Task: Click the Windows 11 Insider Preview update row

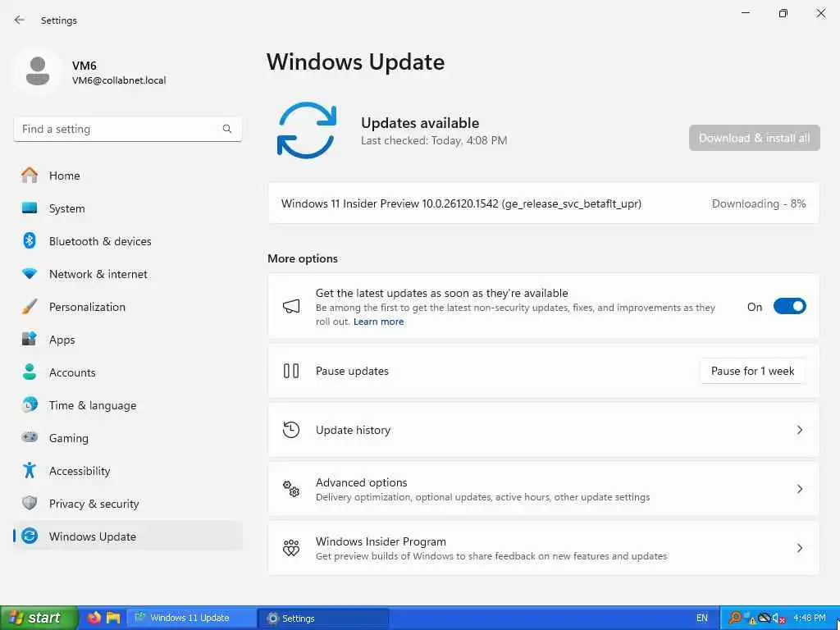Action: (543, 203)
